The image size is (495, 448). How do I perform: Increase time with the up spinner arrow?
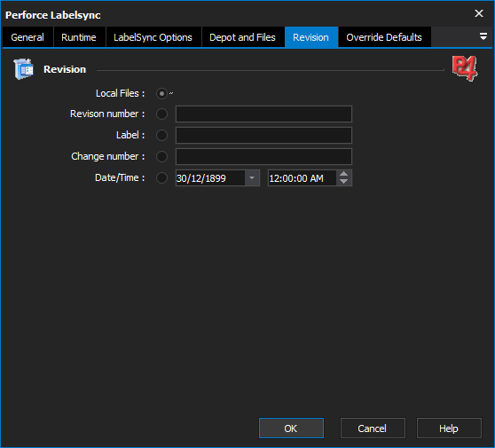(x=344, y=174)
